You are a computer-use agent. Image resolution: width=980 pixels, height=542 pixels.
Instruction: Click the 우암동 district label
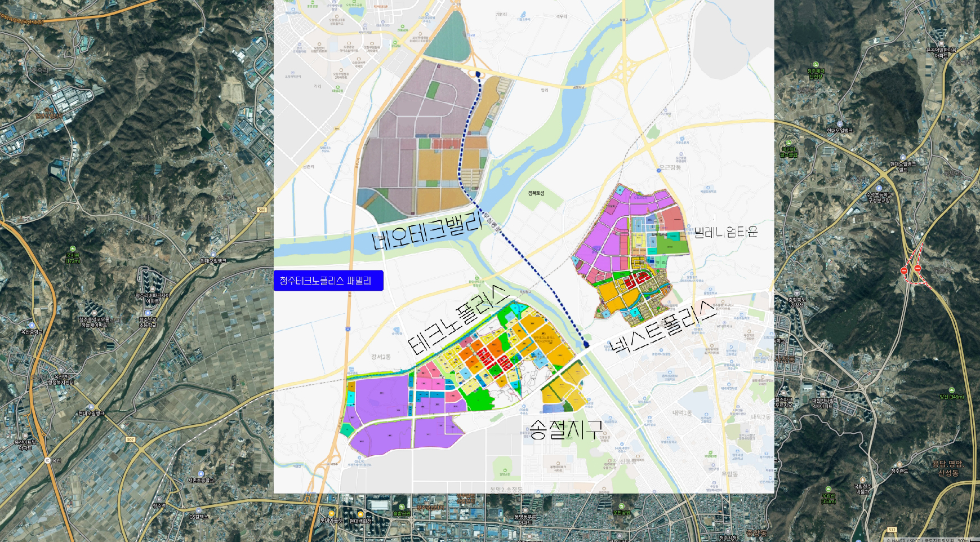729,474
